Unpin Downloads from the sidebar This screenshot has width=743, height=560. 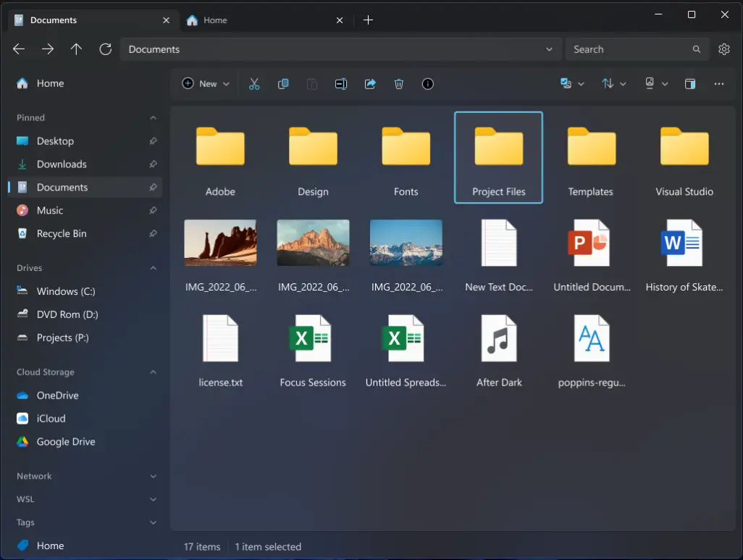click(x=152, y=164)
